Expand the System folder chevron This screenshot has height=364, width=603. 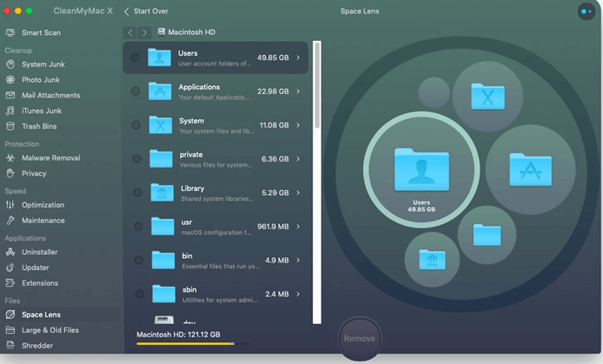tap(298, 125)
